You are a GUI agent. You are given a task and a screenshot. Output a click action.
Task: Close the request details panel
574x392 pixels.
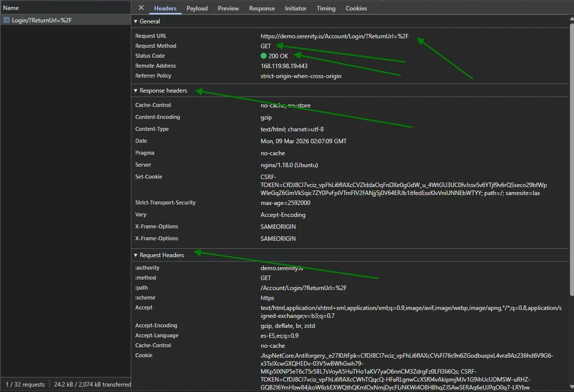point(141,8)
